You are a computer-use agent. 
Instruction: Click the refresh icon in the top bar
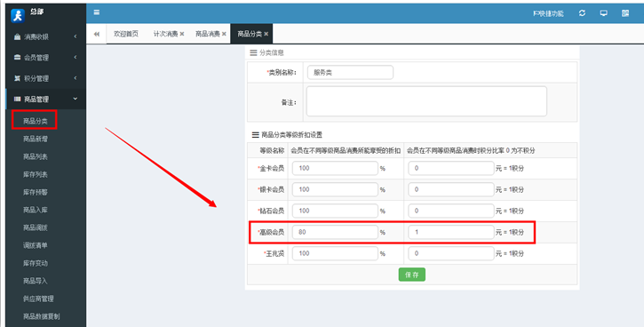coord(582,13)
